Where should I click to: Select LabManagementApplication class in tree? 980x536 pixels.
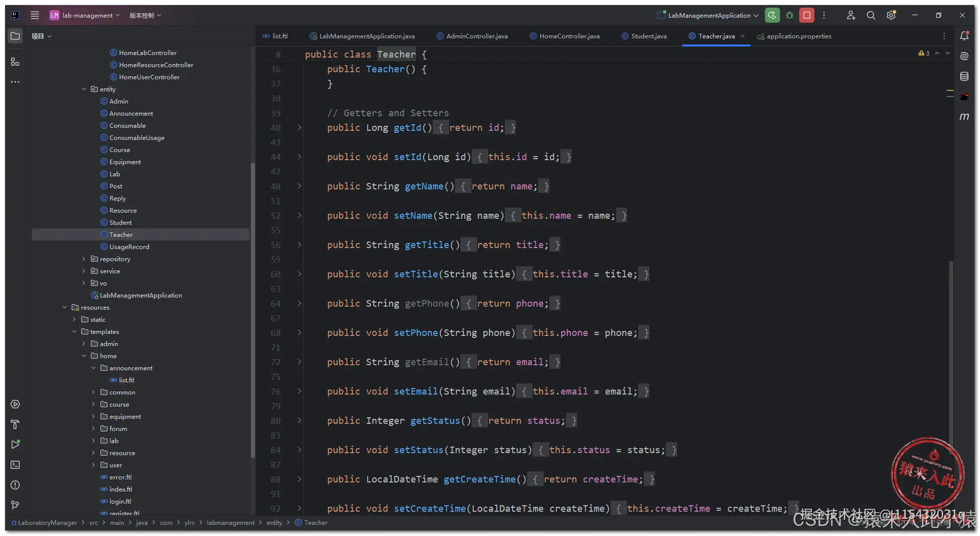pos(141,295)
